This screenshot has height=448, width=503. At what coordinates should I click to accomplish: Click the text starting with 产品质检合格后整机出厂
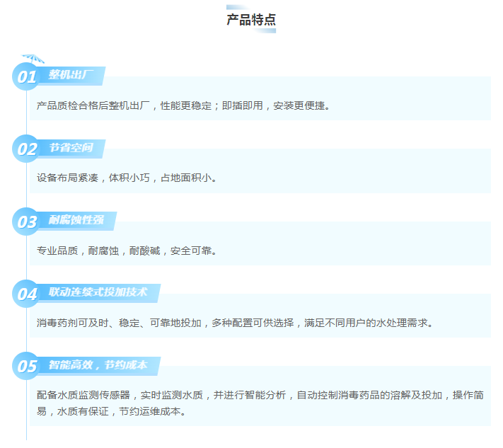pyautogui.click(x=183, y=105)
